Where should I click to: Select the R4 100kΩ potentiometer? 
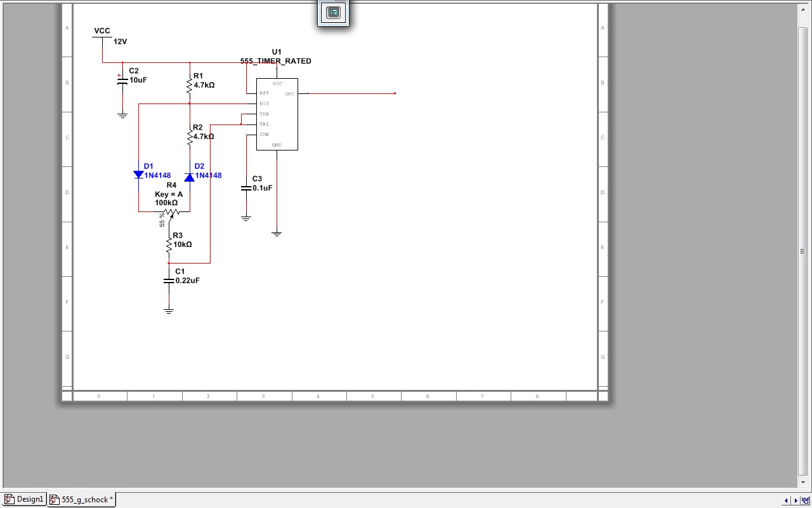[x=169, y=212]
